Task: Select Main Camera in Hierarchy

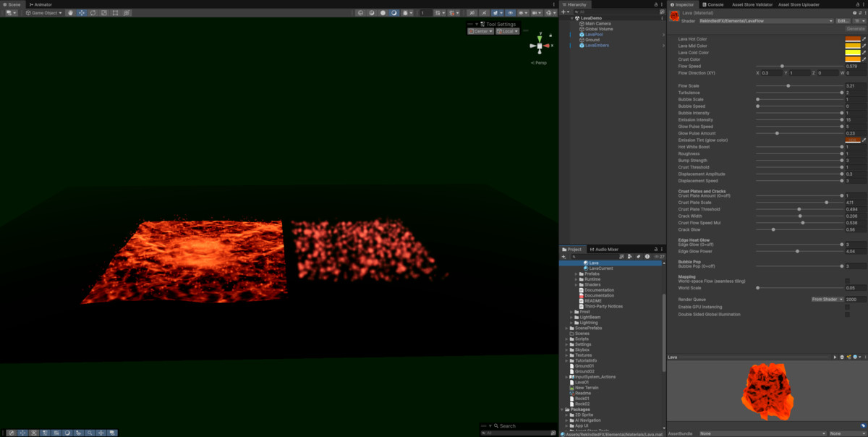Action: coord(597,23)
